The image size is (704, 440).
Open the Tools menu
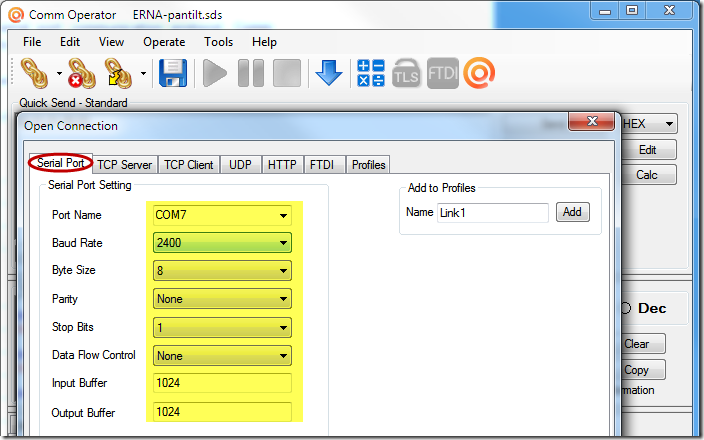[x=219, y=42]
